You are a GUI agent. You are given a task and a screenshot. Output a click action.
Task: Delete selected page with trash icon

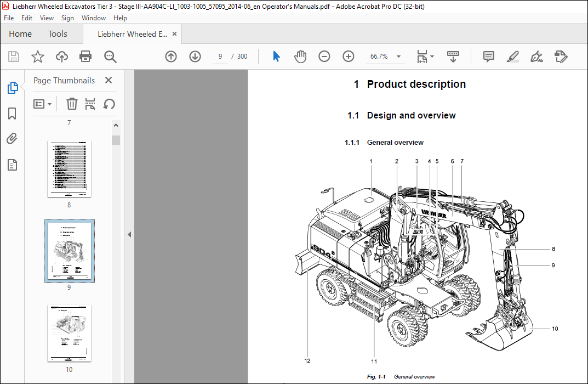coord(72,104)
